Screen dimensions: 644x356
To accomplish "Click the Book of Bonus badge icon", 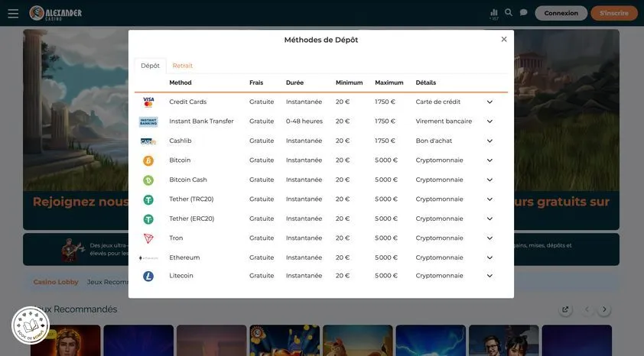I will (x=31, y=325).
